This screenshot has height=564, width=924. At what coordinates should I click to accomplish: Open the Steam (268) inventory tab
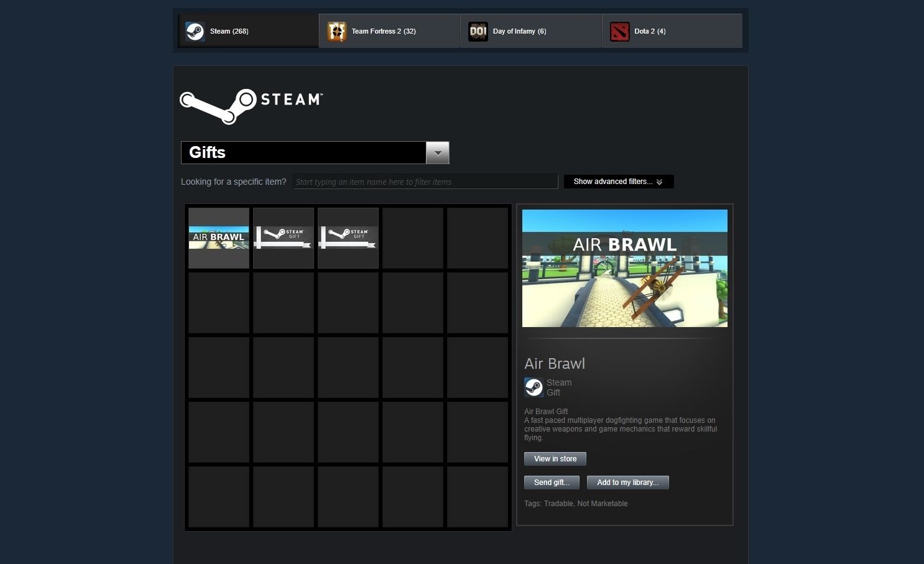pyautogui.click(x=248, y=30)
